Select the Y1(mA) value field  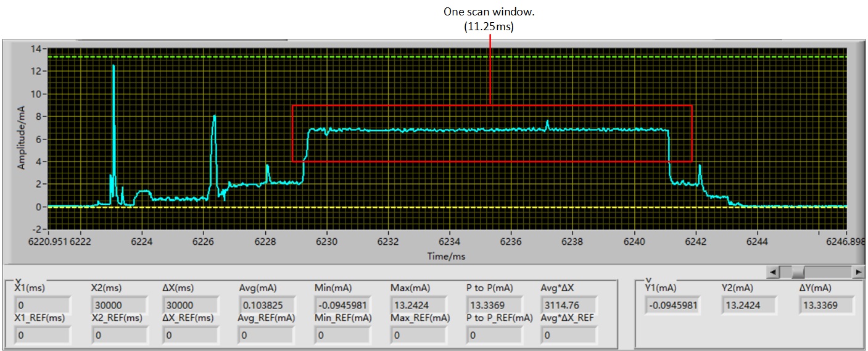pyautogui.click(x=673, y=305)
